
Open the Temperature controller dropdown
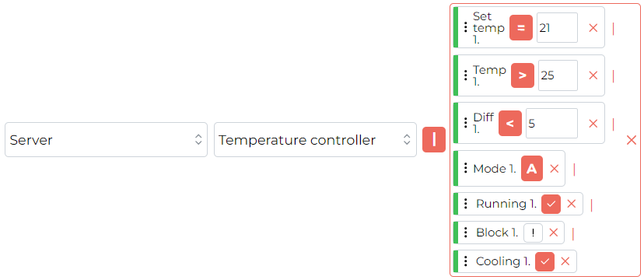315,139
